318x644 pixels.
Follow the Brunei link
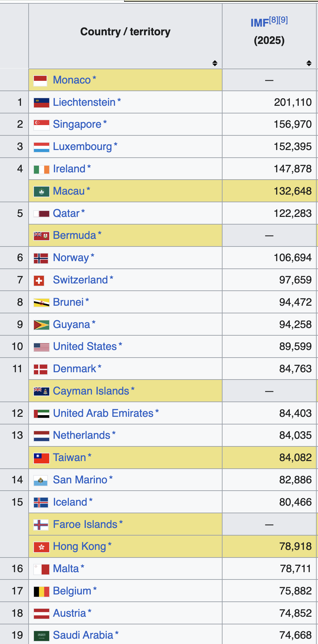point(69,302)
